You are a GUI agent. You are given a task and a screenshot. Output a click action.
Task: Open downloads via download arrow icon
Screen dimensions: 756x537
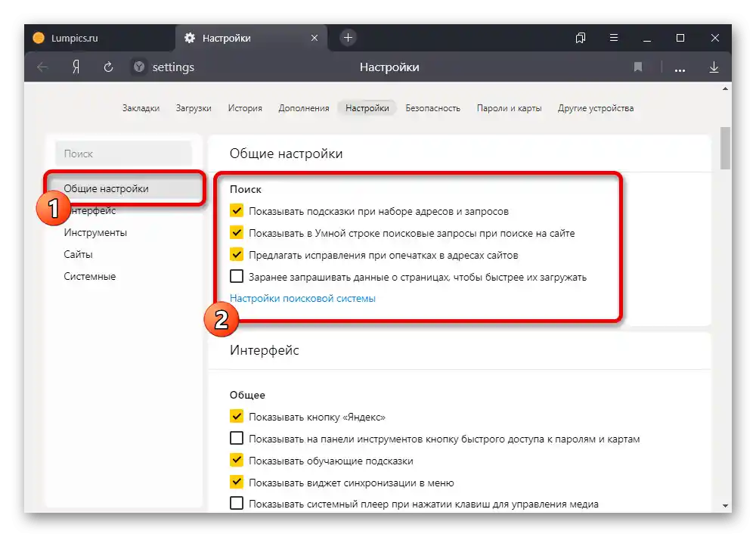coord(714,67)
